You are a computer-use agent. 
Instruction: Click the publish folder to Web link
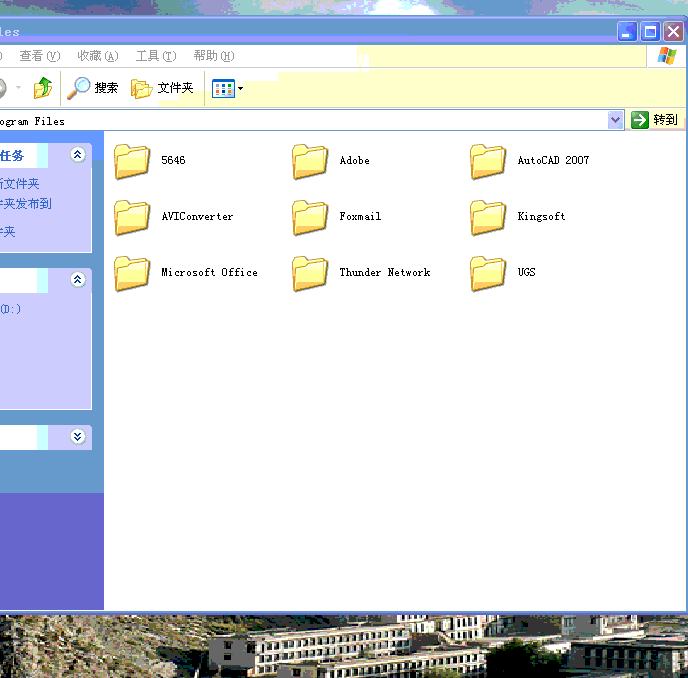coord(26,204)
